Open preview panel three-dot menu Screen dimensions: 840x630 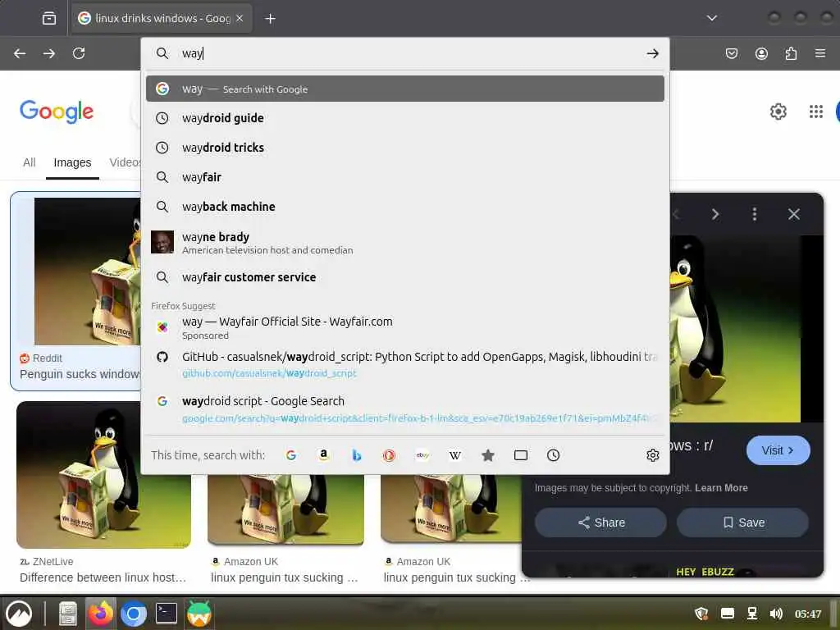pyautogui.click(x=755, y=214)
